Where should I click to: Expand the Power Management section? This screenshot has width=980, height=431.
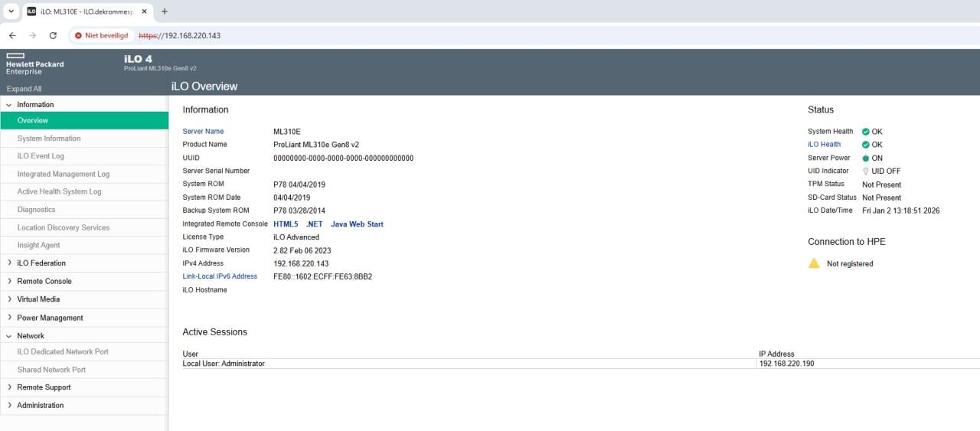coord(9,318)
